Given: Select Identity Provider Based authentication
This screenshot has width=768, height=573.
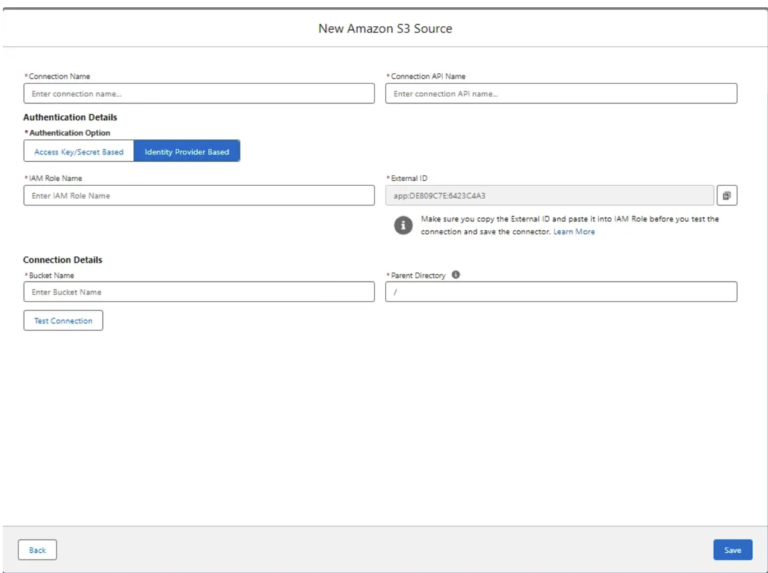Looking at the screenshot, I should [187, 152].
